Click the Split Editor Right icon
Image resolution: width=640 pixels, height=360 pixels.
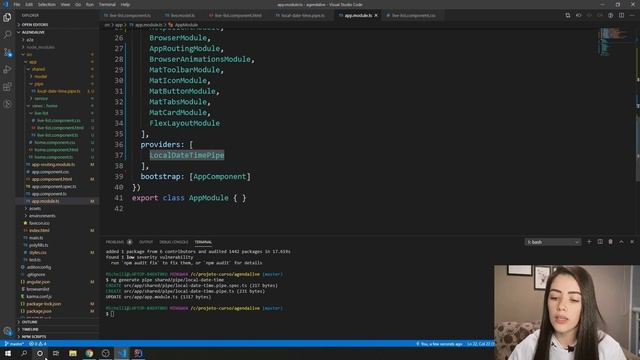pos(621,16)
